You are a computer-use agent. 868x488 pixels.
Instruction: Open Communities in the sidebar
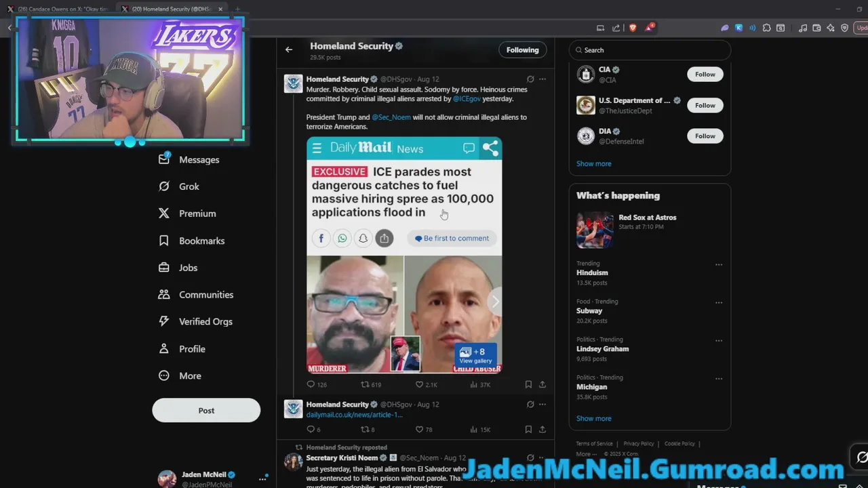point(196,295)
